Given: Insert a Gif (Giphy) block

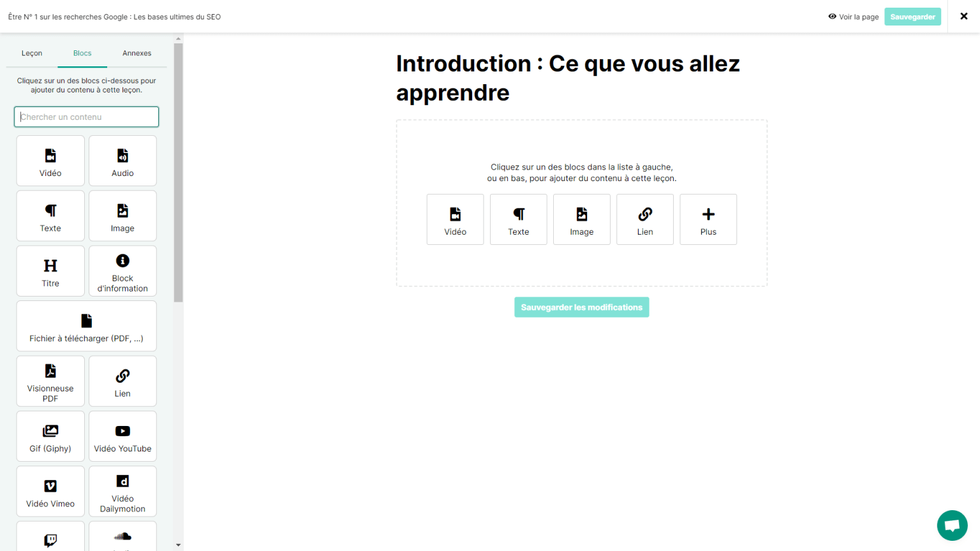Looking at the screenshot, I should point(50,436).
